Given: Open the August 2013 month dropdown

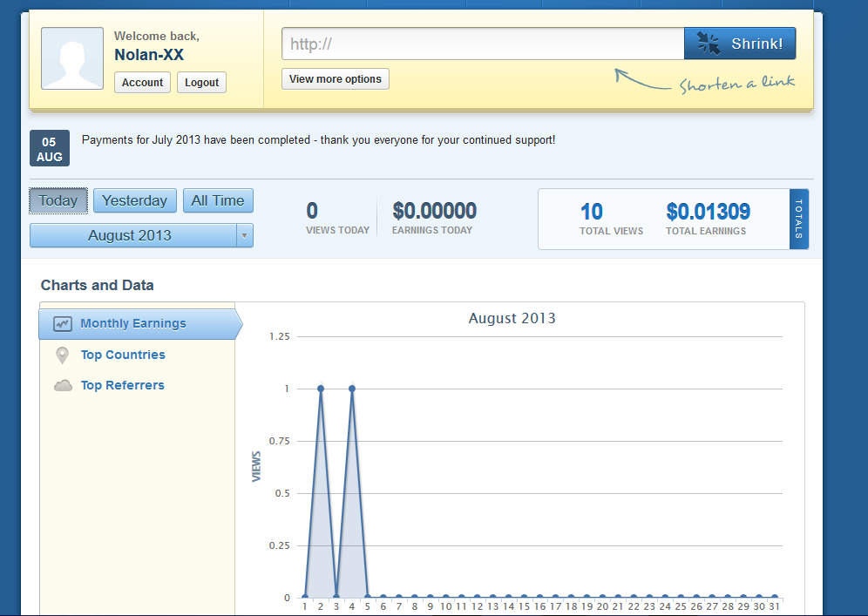Looking at the screenshot, I should (131, 235).
